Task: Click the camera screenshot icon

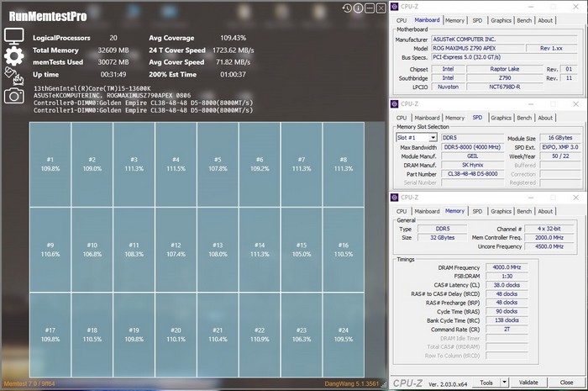Action: pyautogui.click(x=13, y=95)
